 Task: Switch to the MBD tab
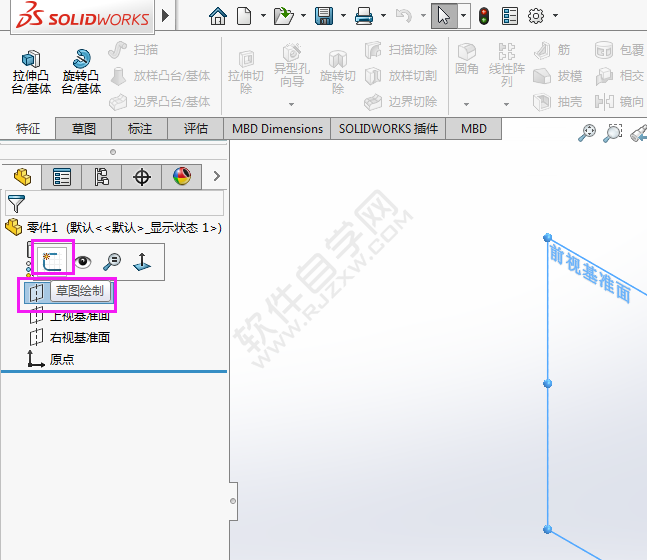point(474,129)
